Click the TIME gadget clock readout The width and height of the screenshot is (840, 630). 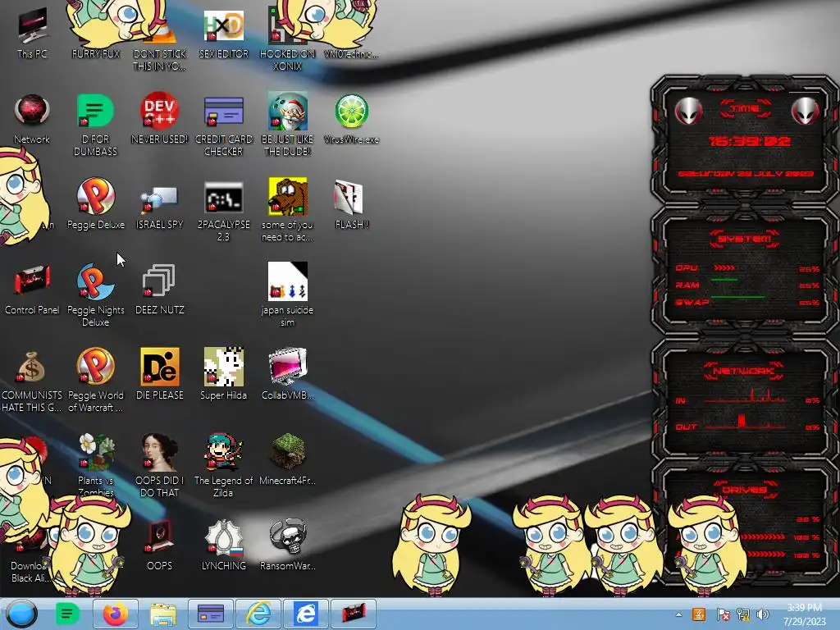(x=749, y=141)
